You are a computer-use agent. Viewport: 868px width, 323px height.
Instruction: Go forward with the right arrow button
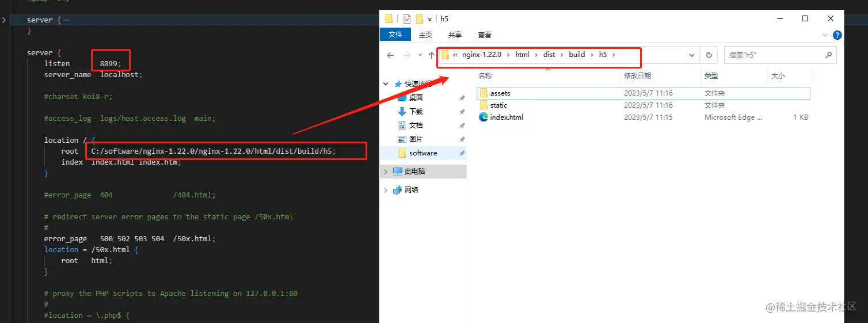click(407, 55)
